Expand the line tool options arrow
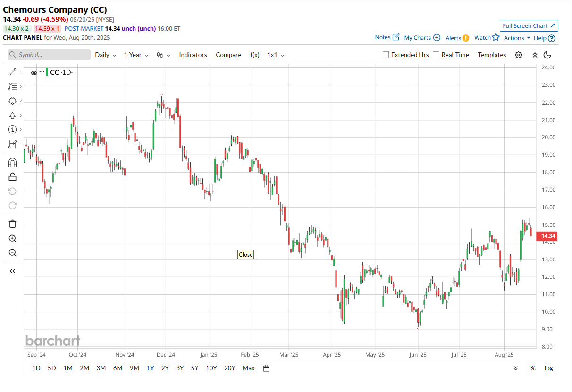 click(x=21, y=72)
